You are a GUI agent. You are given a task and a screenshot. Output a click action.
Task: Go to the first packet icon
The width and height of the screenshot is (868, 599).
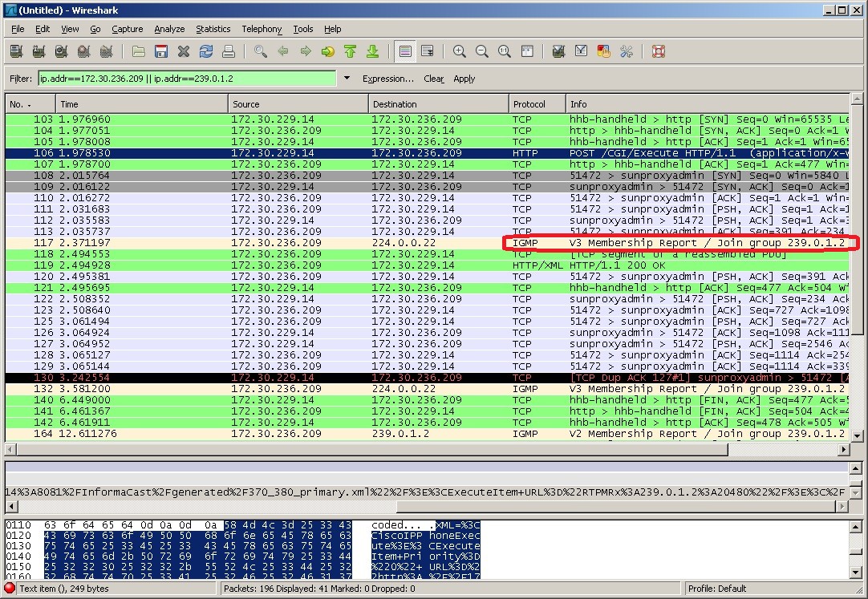pyautogui.click(x=350, y=51)
